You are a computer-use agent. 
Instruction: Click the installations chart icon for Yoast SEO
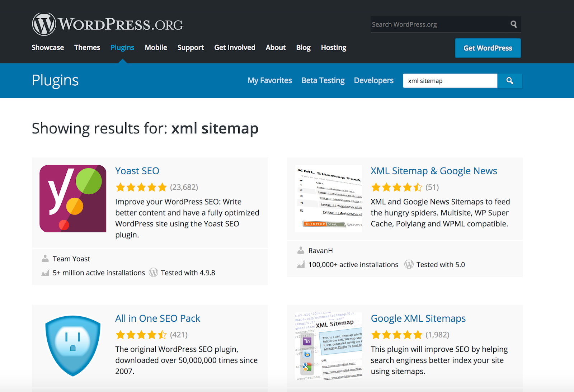45,273
